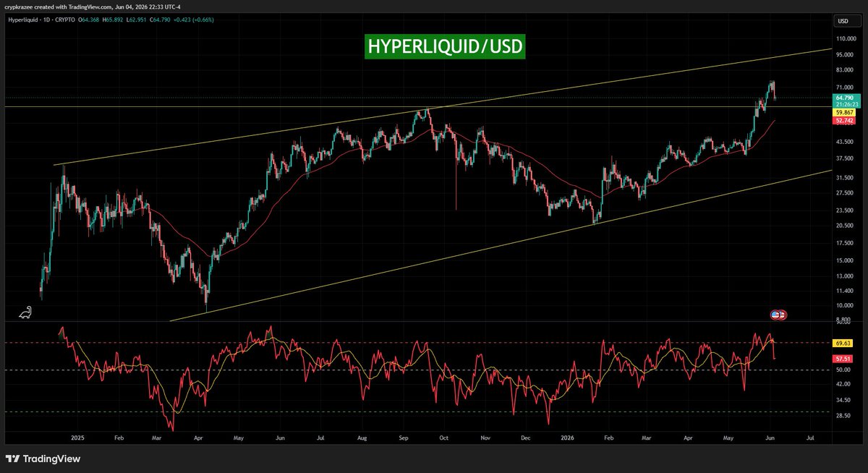Click the Oct label on time axis
The height and width of the screenshot is (473, 868).
tap(444, 438)
